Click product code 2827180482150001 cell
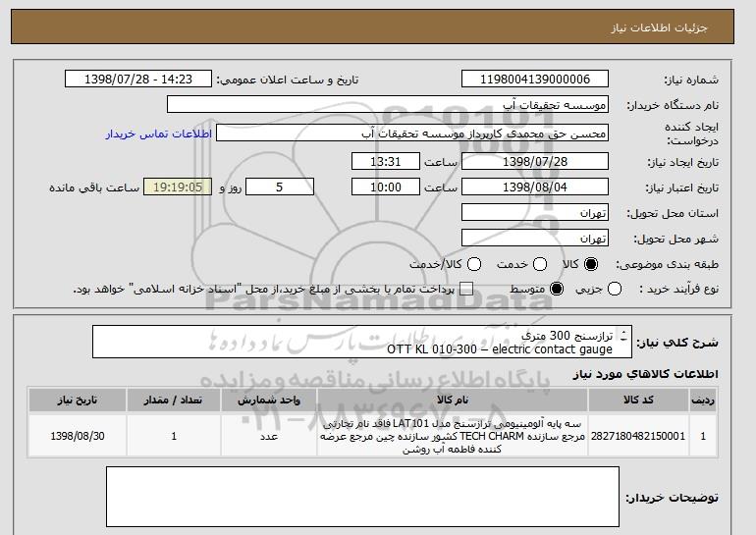Image resolution: width=756 pixels, height=535 pixels. 638,436
